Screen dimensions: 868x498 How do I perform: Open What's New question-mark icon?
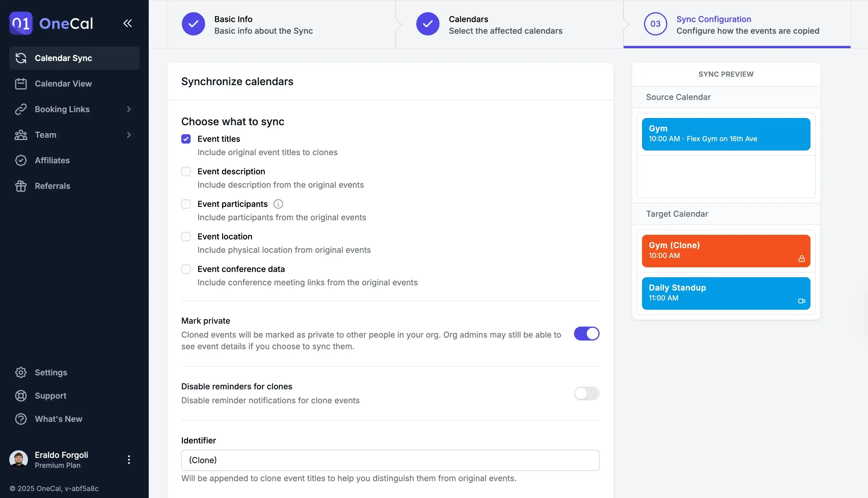click(21, 419)
